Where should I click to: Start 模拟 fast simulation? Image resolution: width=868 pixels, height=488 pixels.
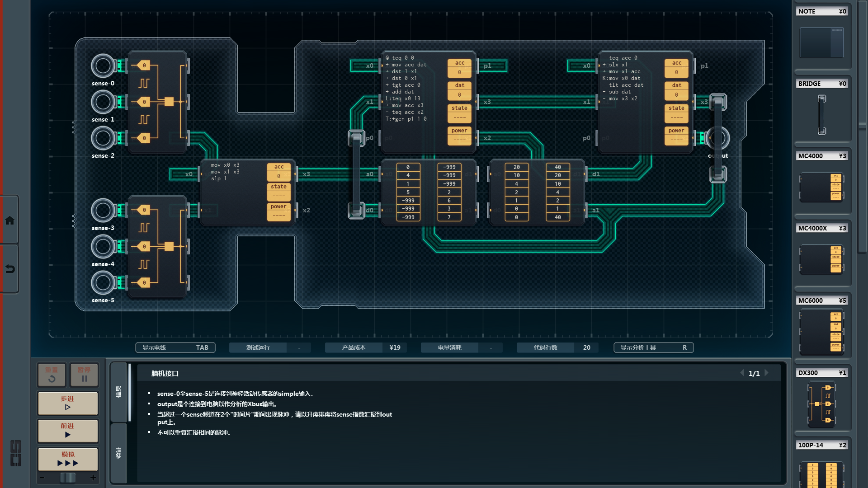[68, 459]
